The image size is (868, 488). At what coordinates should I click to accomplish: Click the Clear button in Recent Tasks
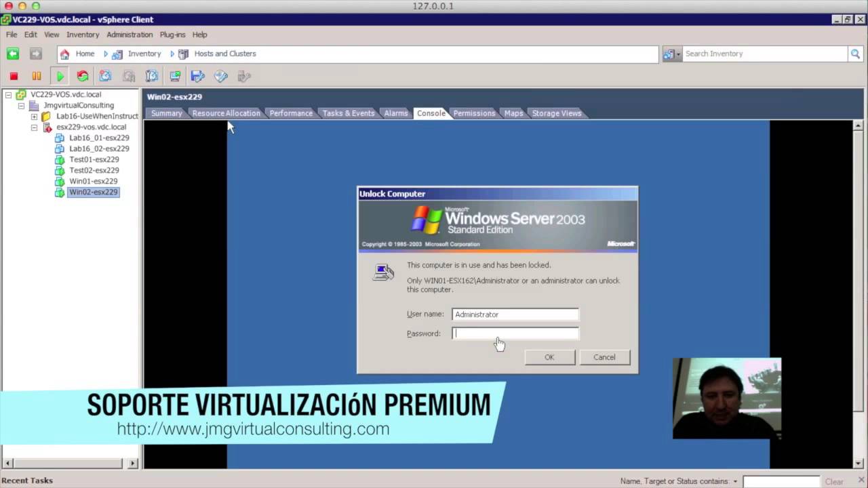pyautogui.click(x=834, y=482)
